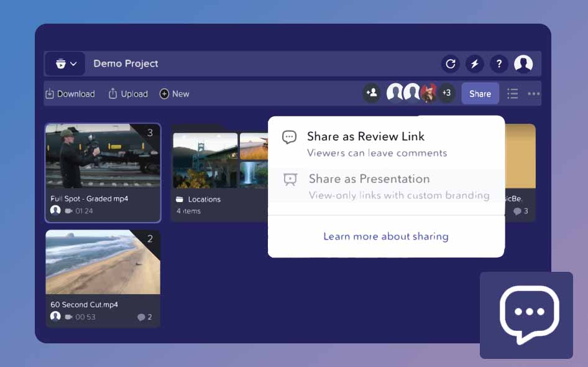
Task: Open the three-dot more options menu
Action: click(533, 94)
